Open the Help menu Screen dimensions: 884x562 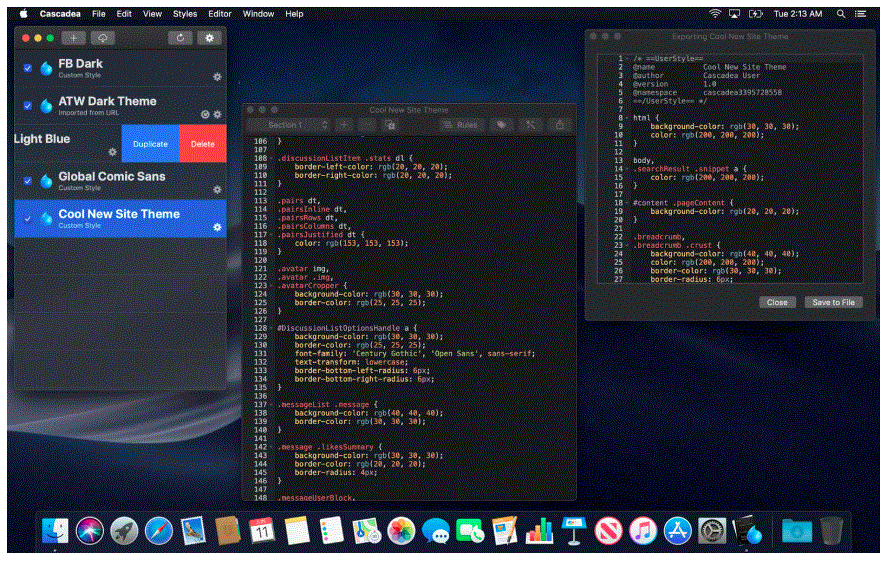294,14
